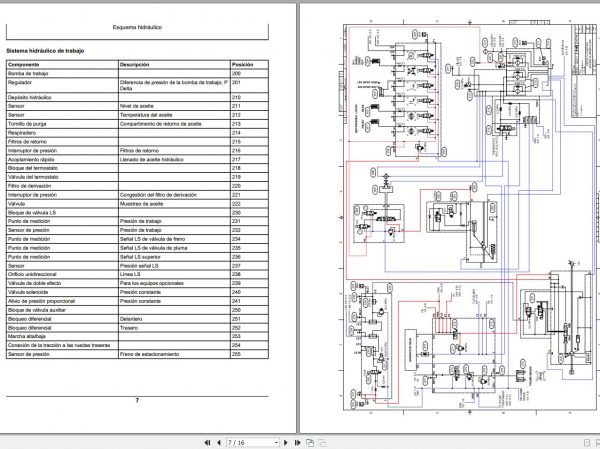Image resolution: width=600 pixels, height=449 pixels.
Task: Click the 'Esquema hidráulico' header text
Action: [137, 27]
